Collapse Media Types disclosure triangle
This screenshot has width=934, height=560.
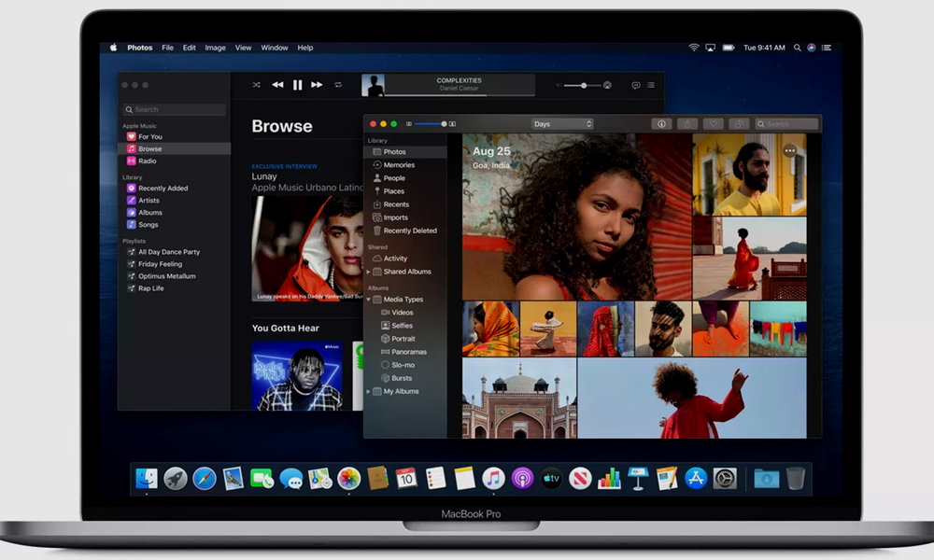click(x=368, y=300)
